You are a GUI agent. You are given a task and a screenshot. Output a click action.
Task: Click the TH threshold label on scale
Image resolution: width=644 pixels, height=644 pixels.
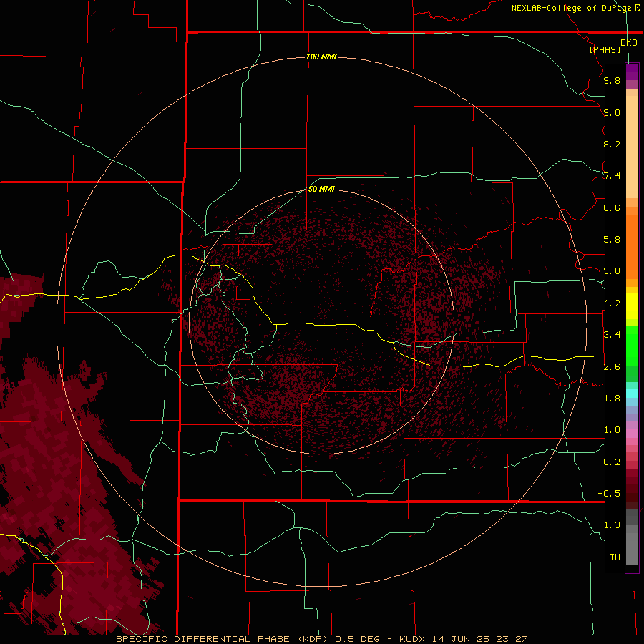[x=615, y=557]
